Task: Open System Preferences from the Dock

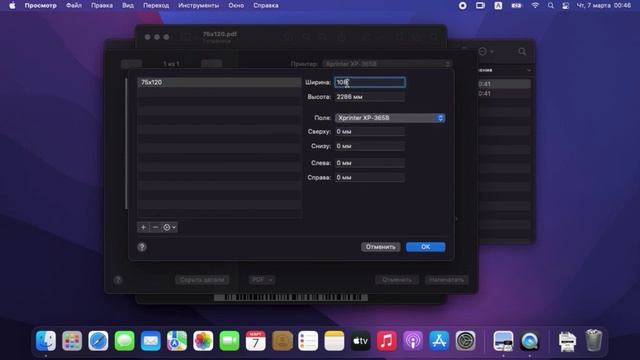Action: (465, 341)
